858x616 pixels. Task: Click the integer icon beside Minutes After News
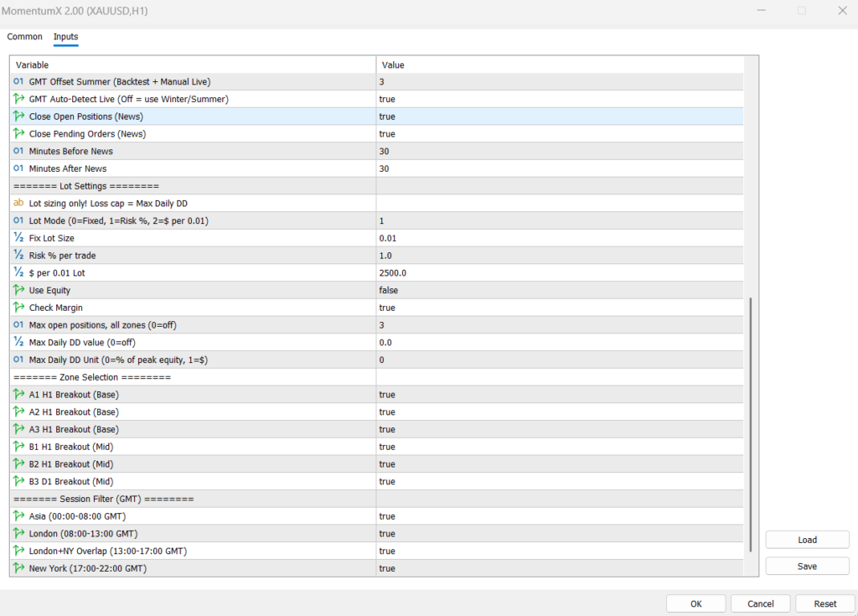click(x=18, y=168)
